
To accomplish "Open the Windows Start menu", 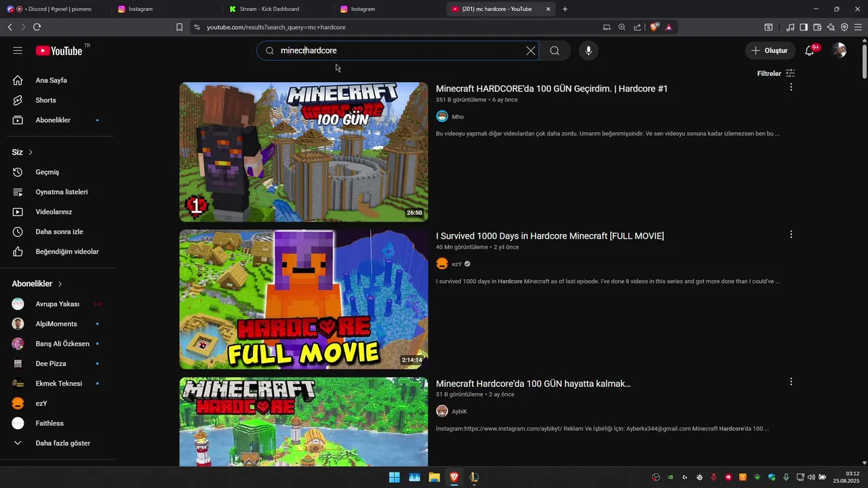I will (394, 477).
